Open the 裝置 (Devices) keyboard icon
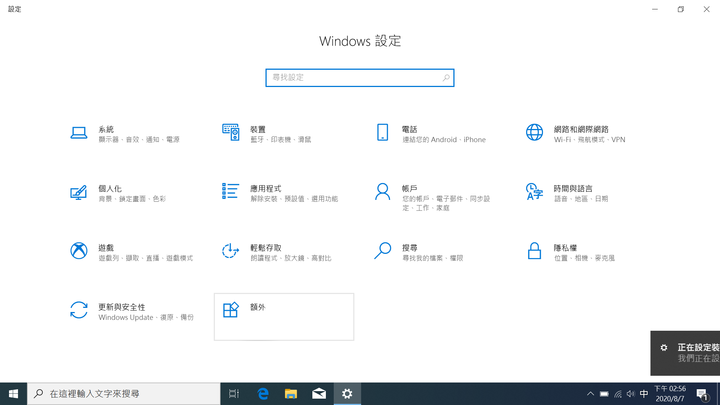This screenshot has width=720, height=405. pos(231,132)
